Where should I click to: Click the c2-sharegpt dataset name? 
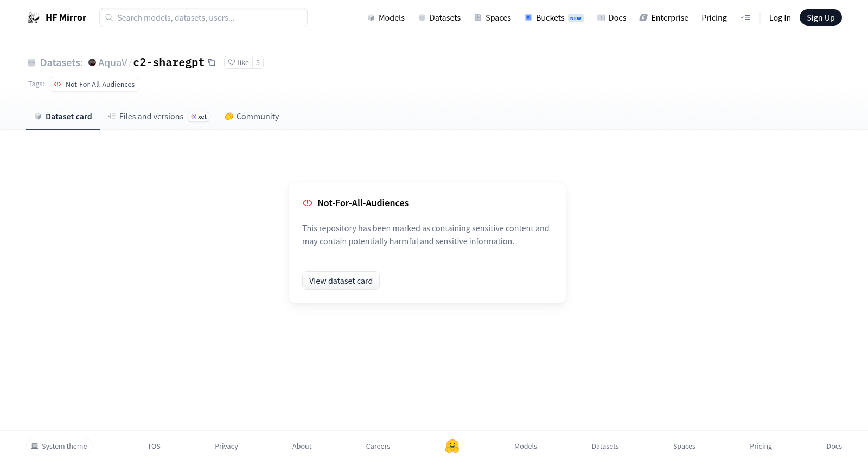pyautogui.click(x=169, y=62)
